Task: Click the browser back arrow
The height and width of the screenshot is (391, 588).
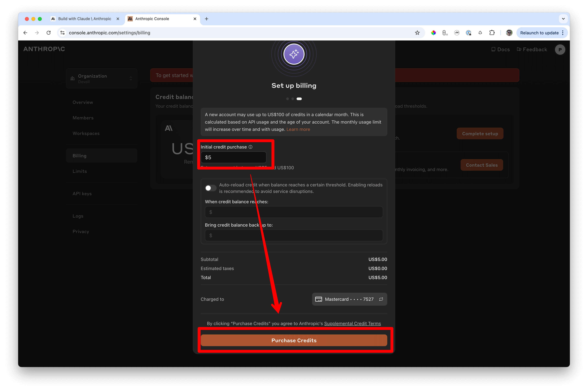Action: coord(25,33)
